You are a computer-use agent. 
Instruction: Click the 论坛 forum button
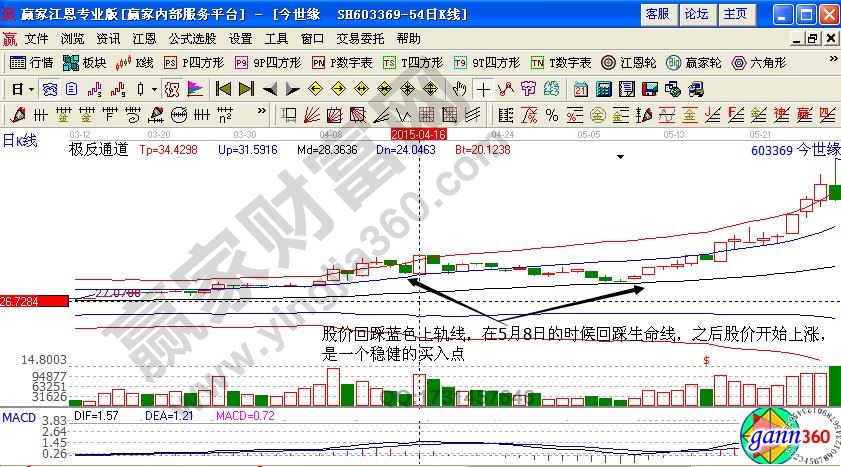click(696, 14)
